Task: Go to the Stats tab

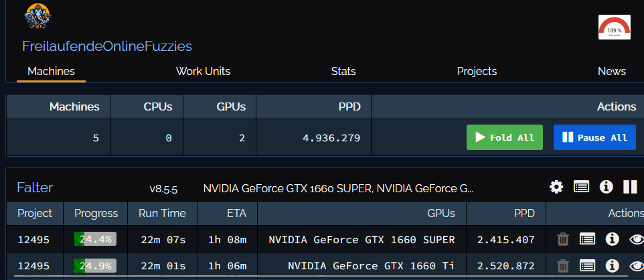Action: [x=343, y=71]
